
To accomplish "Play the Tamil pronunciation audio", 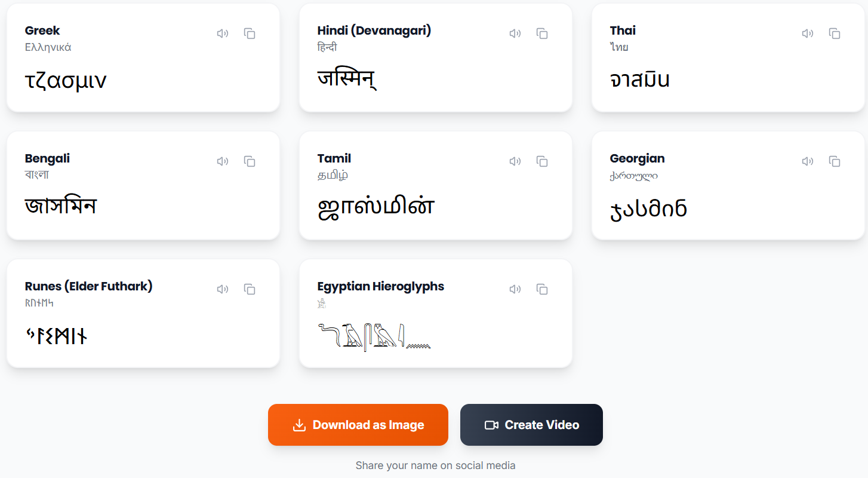I will 515,161.
